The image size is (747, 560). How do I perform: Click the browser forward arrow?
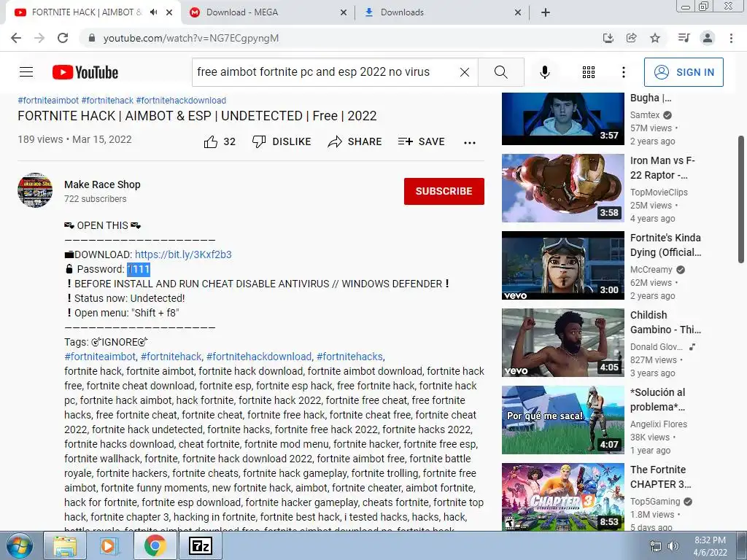coord(39,38)
